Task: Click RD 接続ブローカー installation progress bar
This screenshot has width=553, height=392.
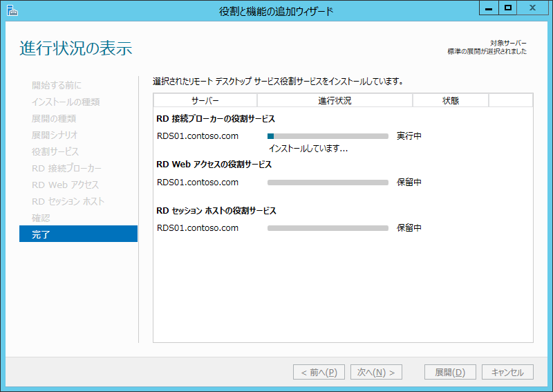Action: pos(328,136)
